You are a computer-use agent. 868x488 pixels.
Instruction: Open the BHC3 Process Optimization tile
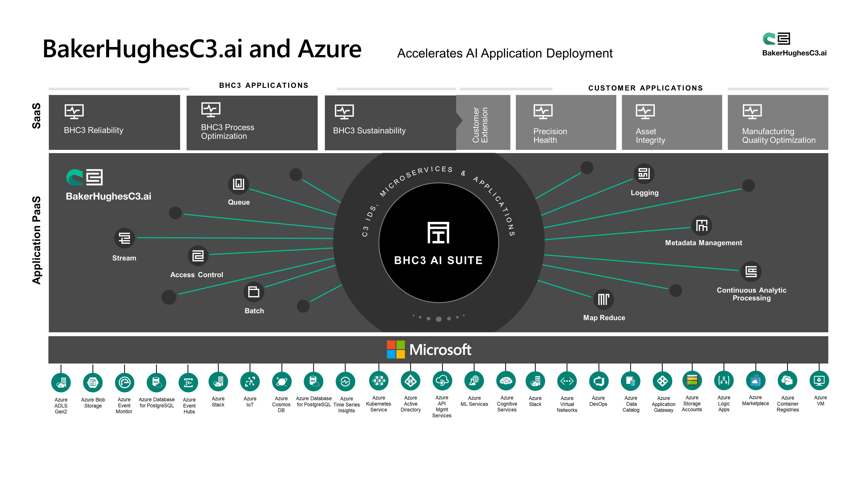tap(252, 123)
